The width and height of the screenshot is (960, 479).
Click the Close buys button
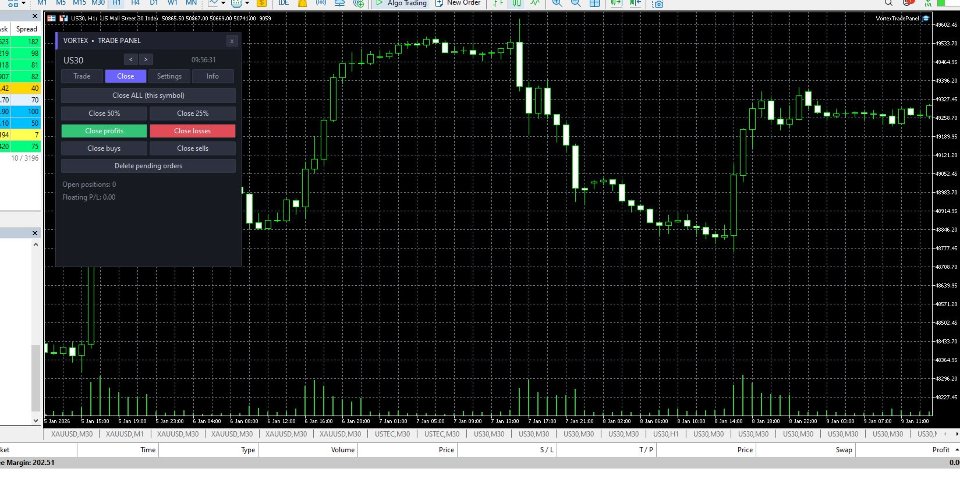(104, 148)
